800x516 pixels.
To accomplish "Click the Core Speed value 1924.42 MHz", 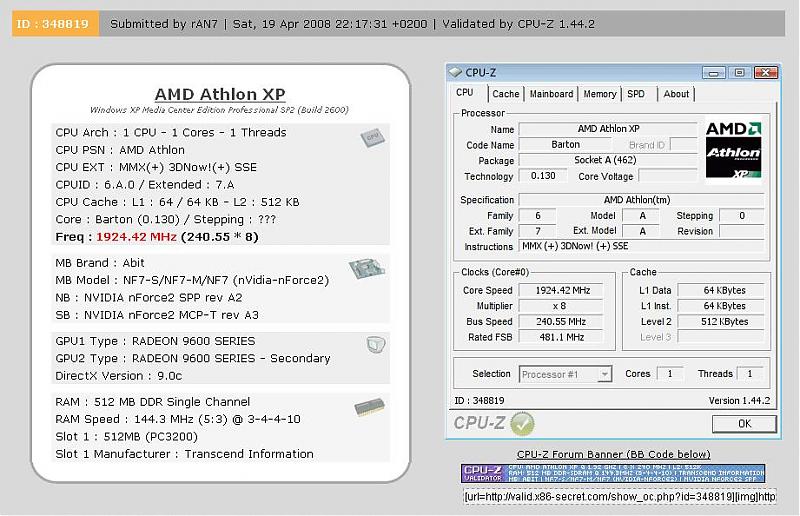I will pyautogui.click(x=561, y=290).
